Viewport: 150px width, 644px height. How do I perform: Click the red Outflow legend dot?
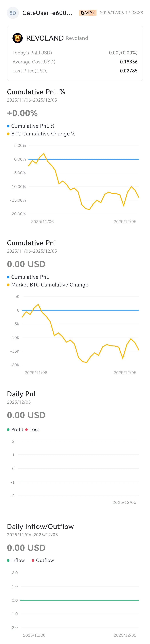33,561
